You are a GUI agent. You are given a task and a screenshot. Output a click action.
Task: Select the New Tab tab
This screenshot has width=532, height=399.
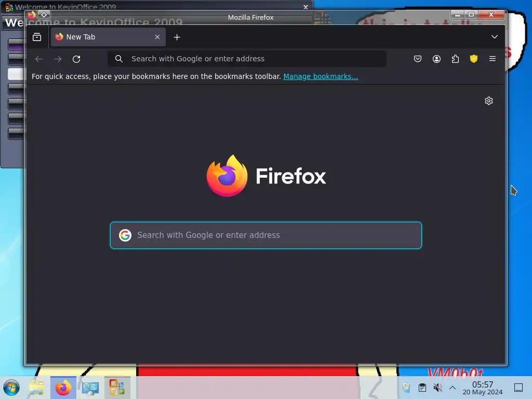pyautogui.click(x=108, y=37)
